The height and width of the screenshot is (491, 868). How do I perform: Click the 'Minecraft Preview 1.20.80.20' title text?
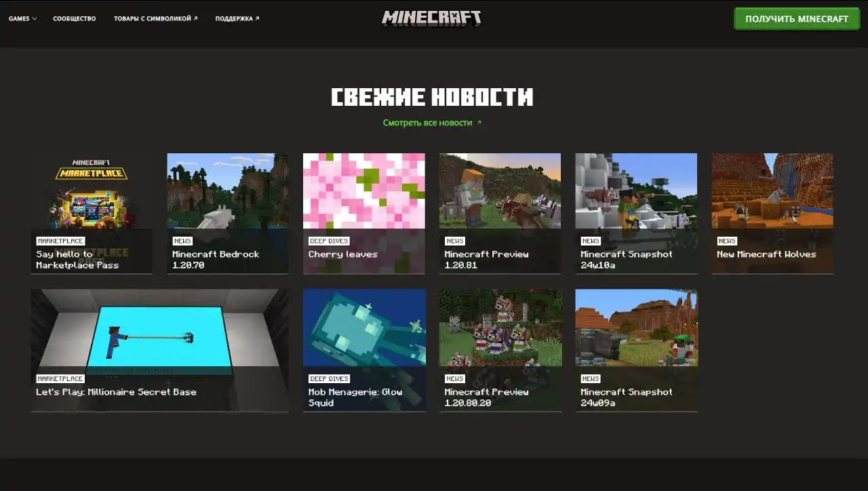point(486,397)
